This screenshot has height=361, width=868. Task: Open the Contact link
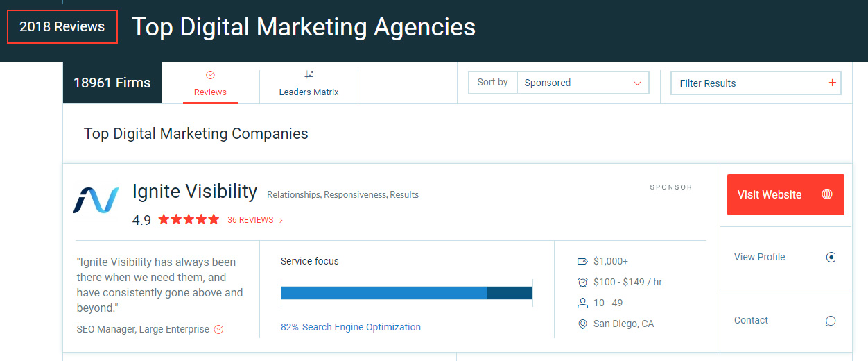point(751,320)
